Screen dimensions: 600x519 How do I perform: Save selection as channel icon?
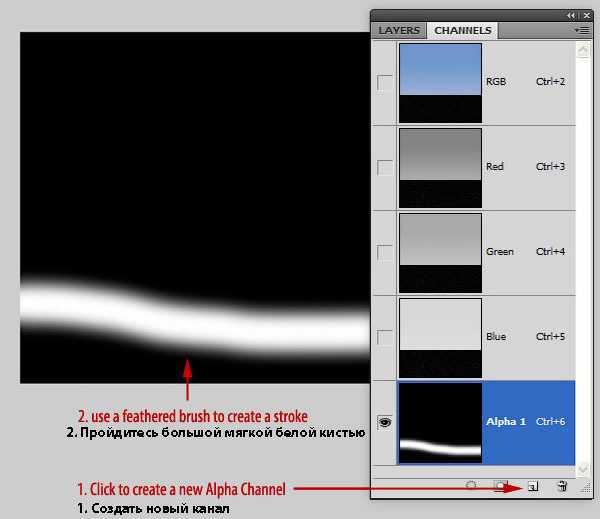(500, 486)
